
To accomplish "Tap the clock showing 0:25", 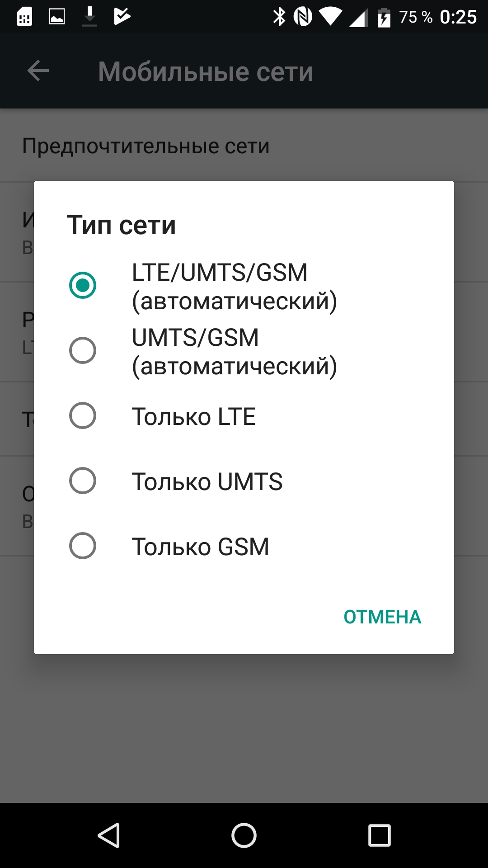I will 458,17.
